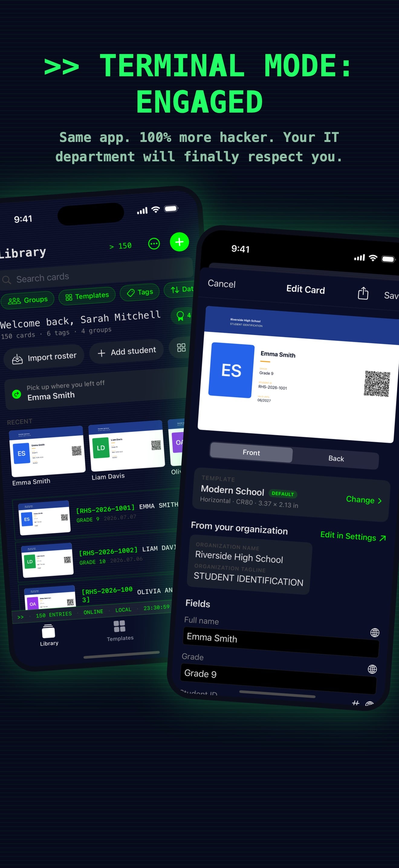Filter by Groups chip
The height and width of the screenshot is (868, 399).
28,300
